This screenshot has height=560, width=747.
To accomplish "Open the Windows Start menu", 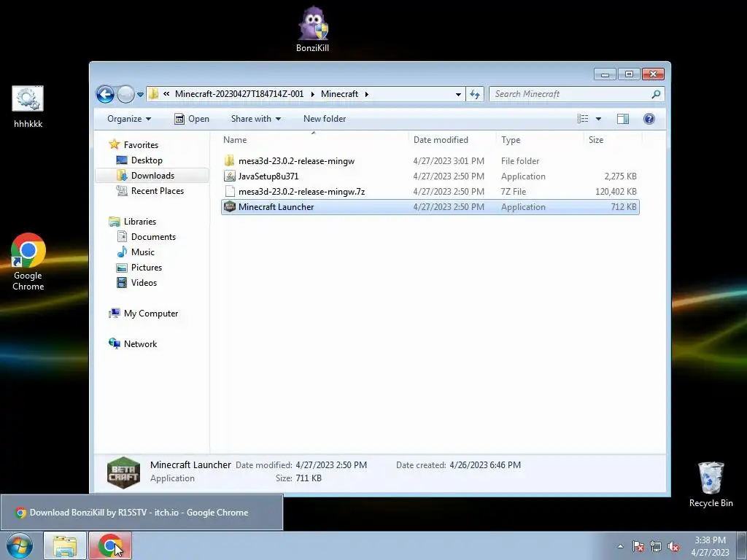I will (x=20, y=545).
